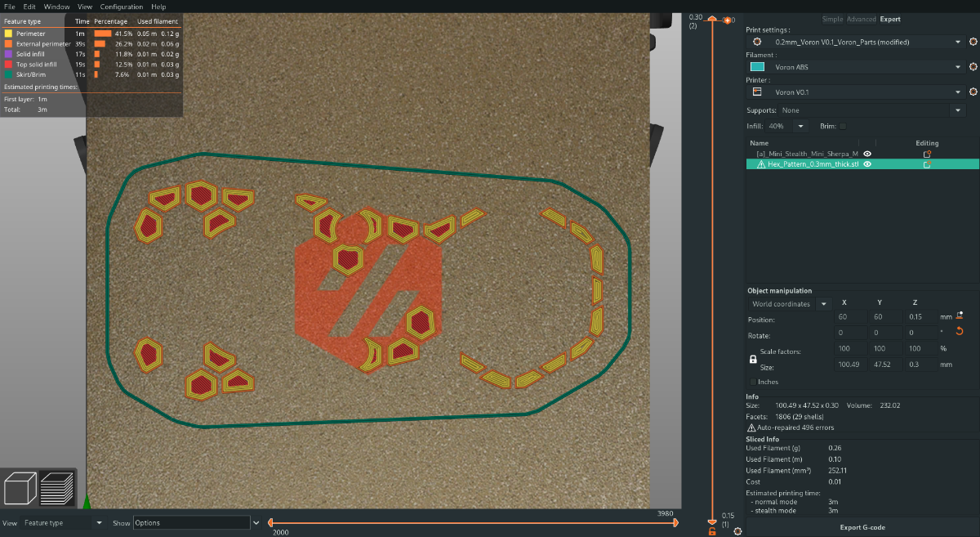Check the Inches checkbox
The height and width of the screenshot is (537, 980).
click(x=753, y=382)
